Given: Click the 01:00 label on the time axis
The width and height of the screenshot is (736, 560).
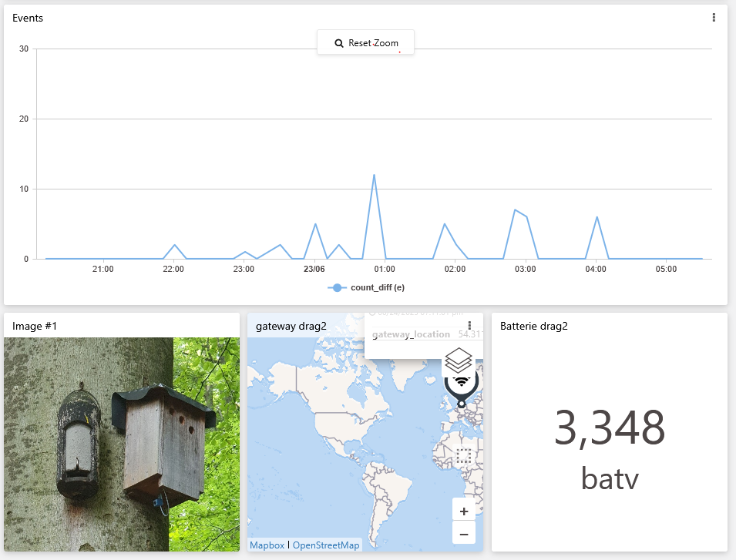Looking at the screenshot, I should (385, 269).
